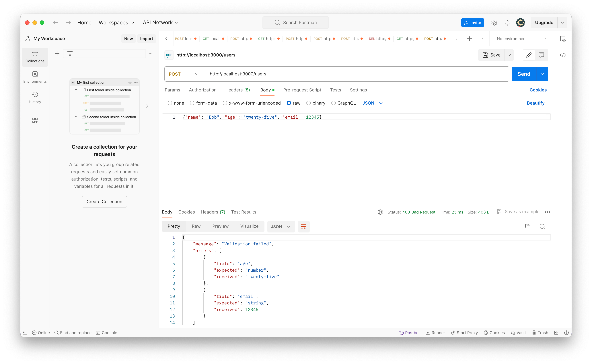Open the Environments sidebar panel
Viewport: 592px width, 364px height.
coord(35,77)
